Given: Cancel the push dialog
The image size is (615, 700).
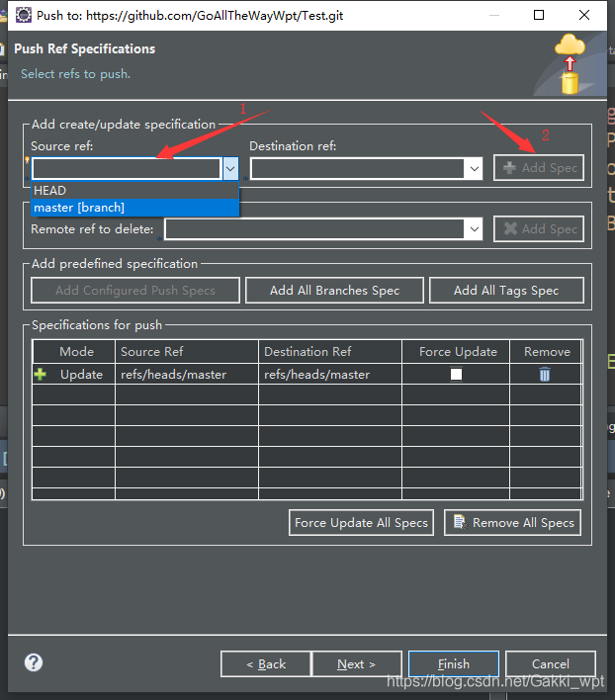Looking at the screenshot, I should (551, 664).
